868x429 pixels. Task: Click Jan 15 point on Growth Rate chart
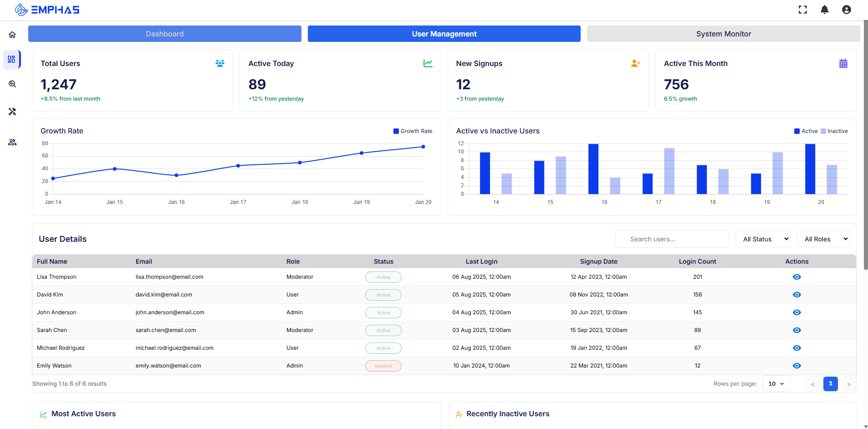pyautogui.click(x=115, y=169)
